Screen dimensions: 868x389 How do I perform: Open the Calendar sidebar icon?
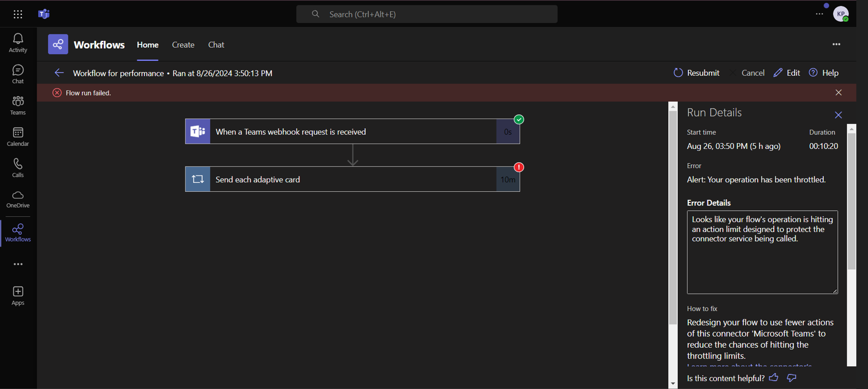pos(18,137)
